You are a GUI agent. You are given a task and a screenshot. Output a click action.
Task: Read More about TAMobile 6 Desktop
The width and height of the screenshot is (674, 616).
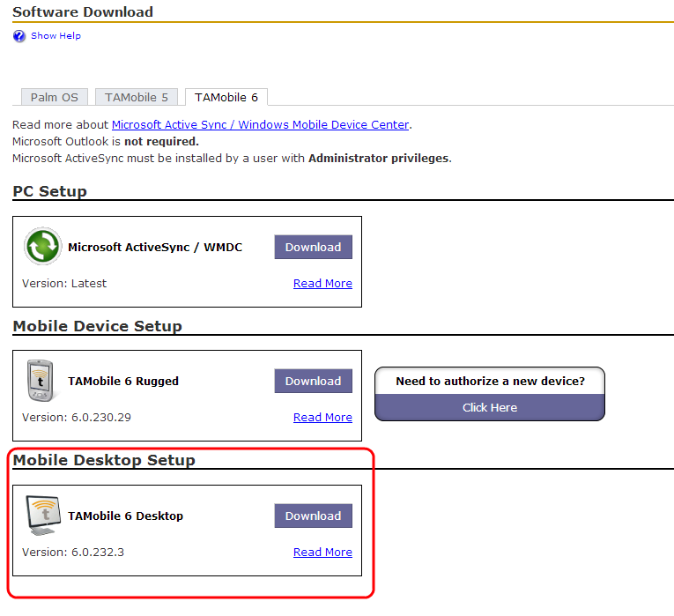[322, 552]
